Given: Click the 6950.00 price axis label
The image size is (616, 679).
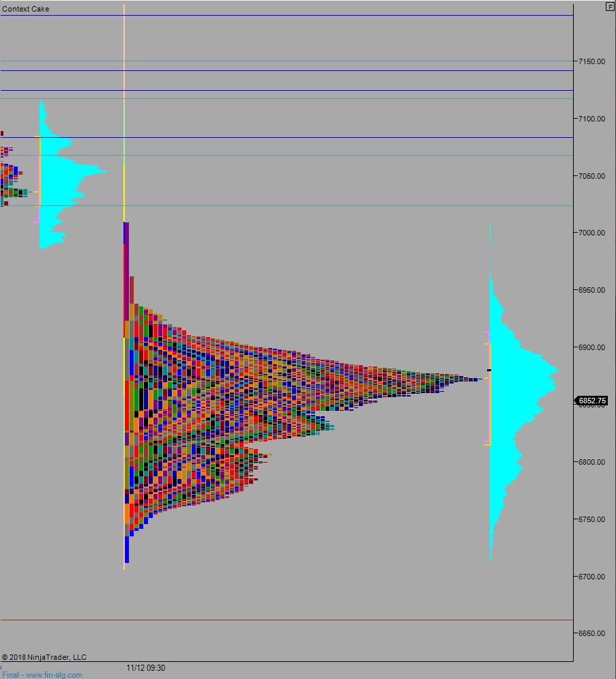Looking at the screenshot, I should point(591,290).
